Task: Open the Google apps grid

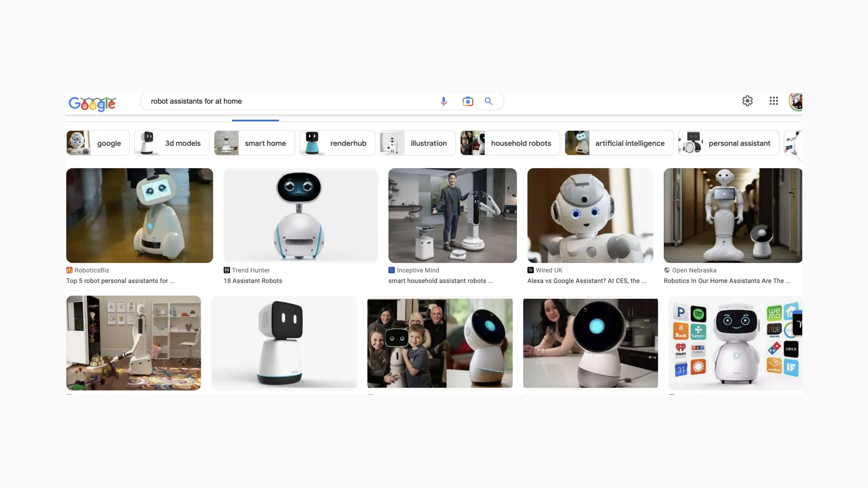Action: coord(773,101)
